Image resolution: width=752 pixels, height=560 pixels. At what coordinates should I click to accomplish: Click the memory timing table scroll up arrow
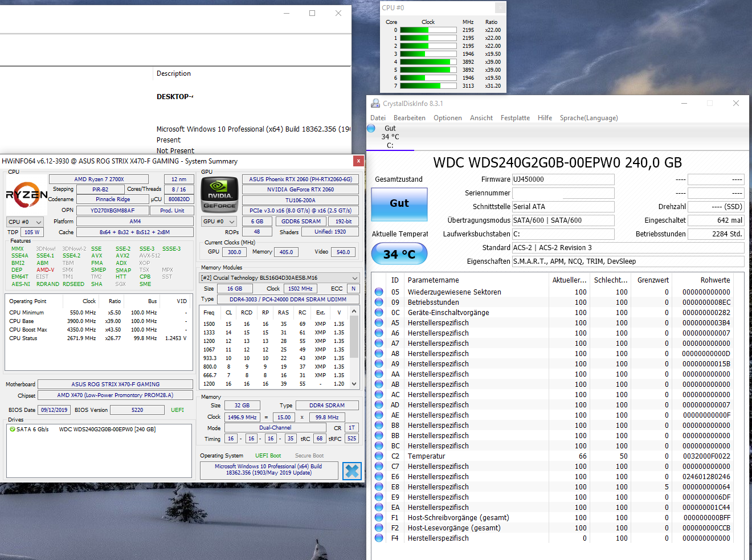[354, 312]
